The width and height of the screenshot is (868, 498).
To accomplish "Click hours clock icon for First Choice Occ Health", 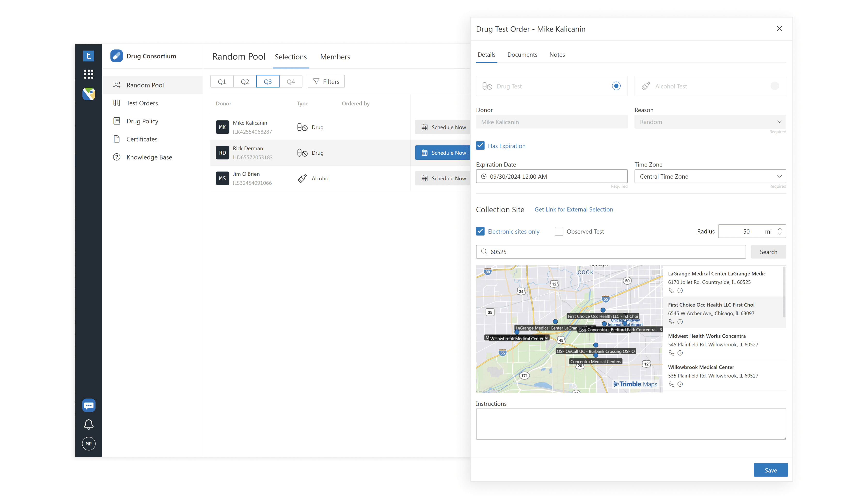I will click(x=680, y=322).
